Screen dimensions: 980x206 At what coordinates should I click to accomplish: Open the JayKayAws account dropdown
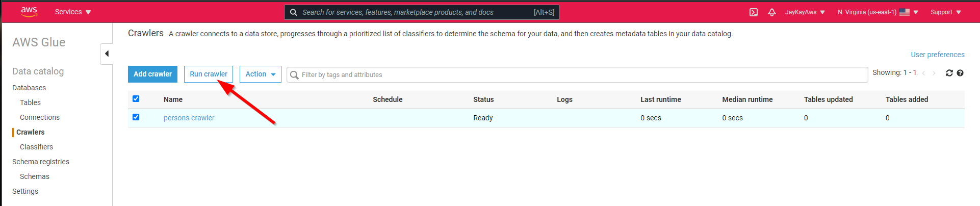805,12
